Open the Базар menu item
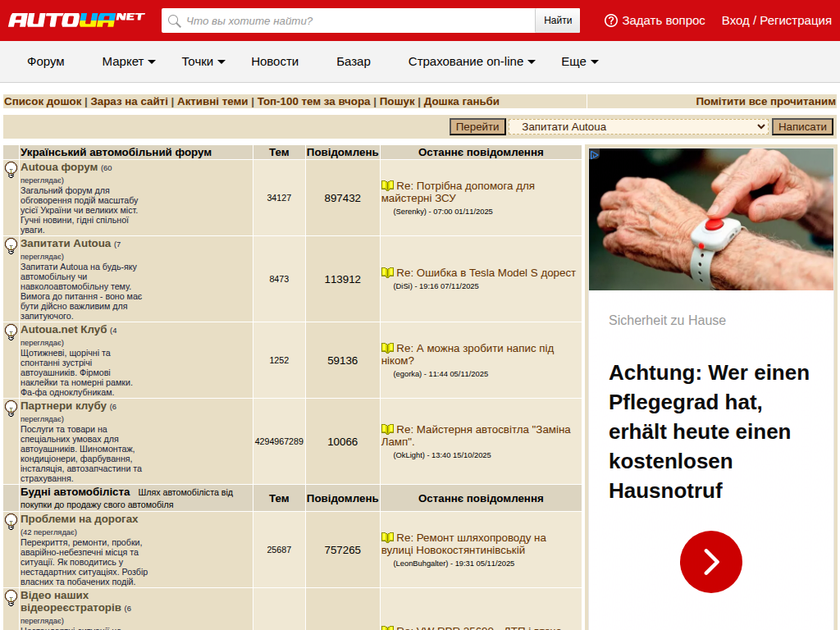840x630 pixels. (x=354, y=62)
